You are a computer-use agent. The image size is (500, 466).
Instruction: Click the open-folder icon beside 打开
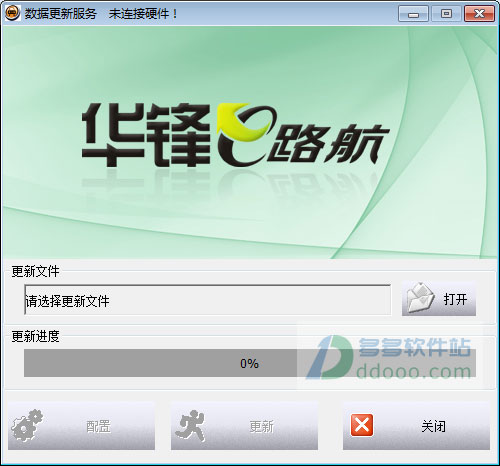pos(420,298)
